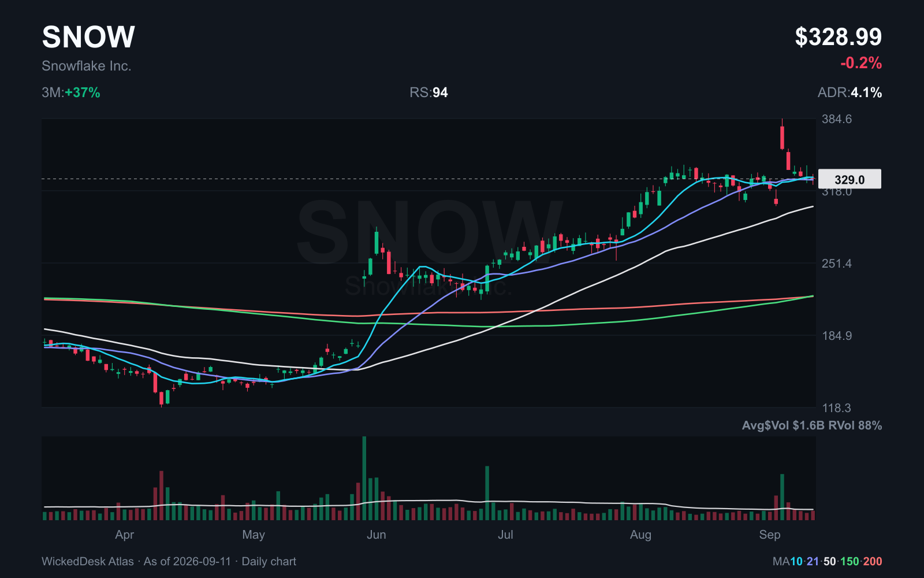
Task: Click the Apr date axis label
Action: pos(125,535)
